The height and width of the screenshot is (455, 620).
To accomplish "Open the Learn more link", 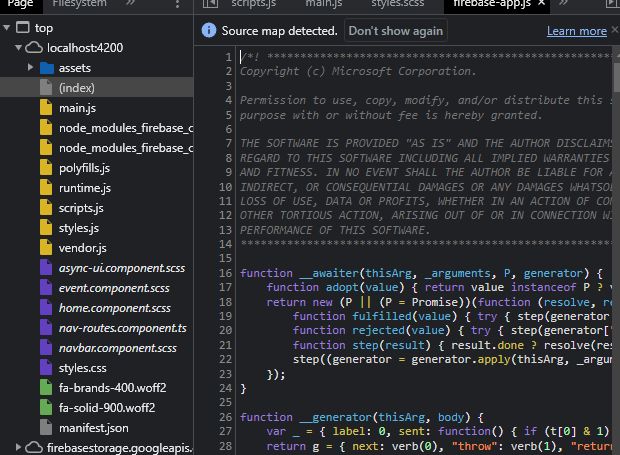I will 577,31.
